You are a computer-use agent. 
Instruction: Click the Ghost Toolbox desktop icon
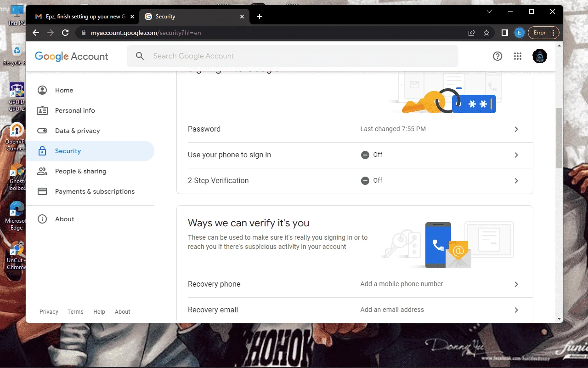tap(17, 177)
